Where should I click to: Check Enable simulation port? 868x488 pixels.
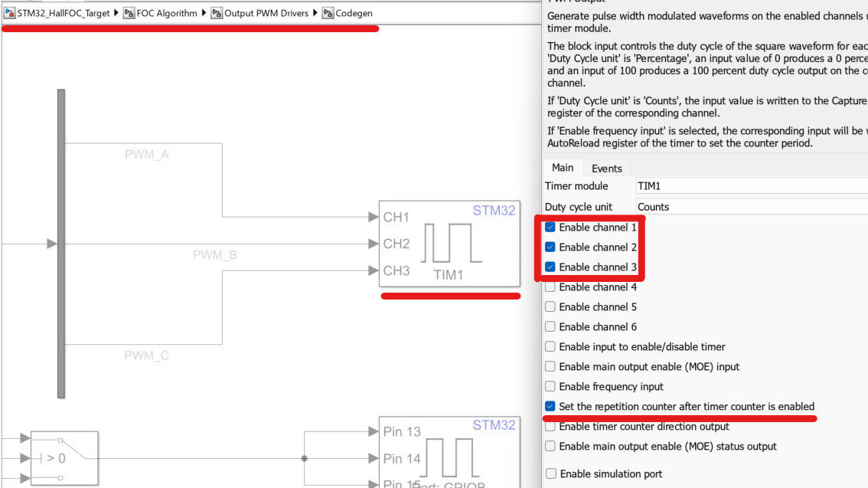pos(550,474)
